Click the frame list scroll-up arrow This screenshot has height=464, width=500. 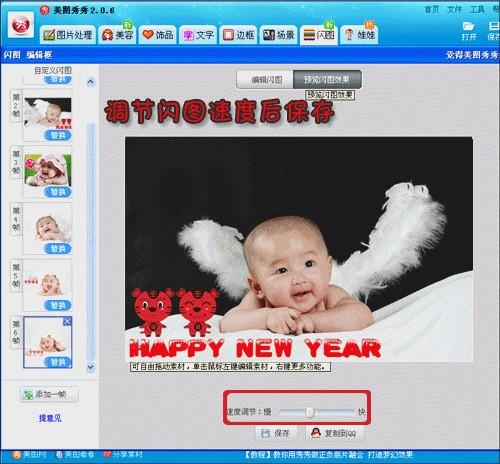91,82
